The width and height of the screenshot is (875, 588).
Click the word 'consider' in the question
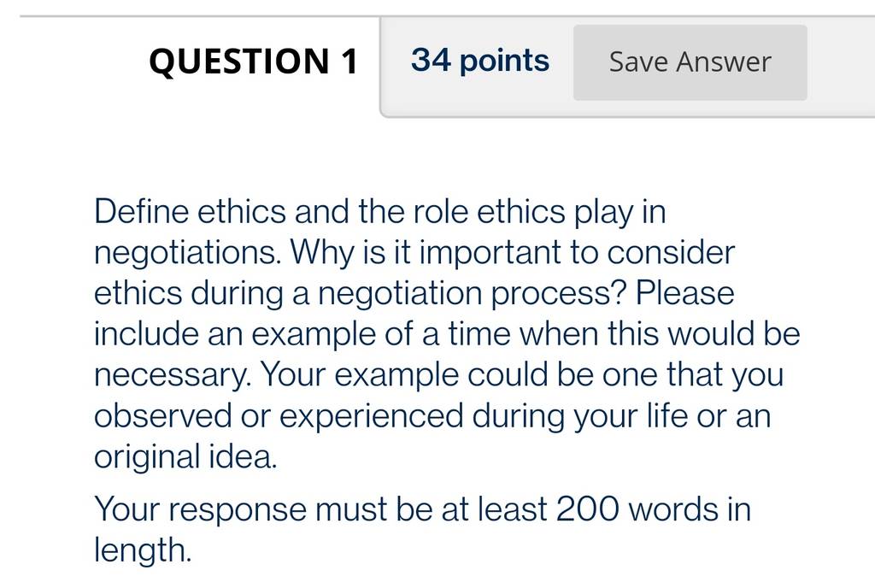point(671,253)
